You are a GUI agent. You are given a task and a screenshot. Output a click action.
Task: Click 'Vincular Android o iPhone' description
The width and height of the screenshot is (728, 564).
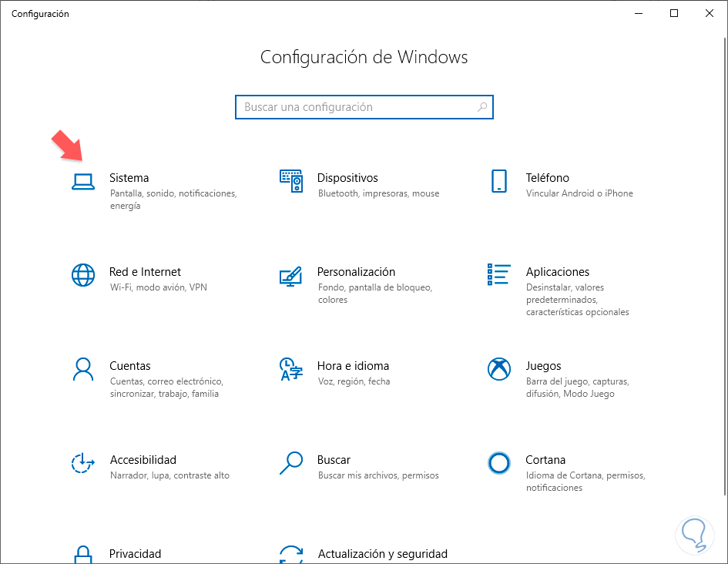(579, 193)
